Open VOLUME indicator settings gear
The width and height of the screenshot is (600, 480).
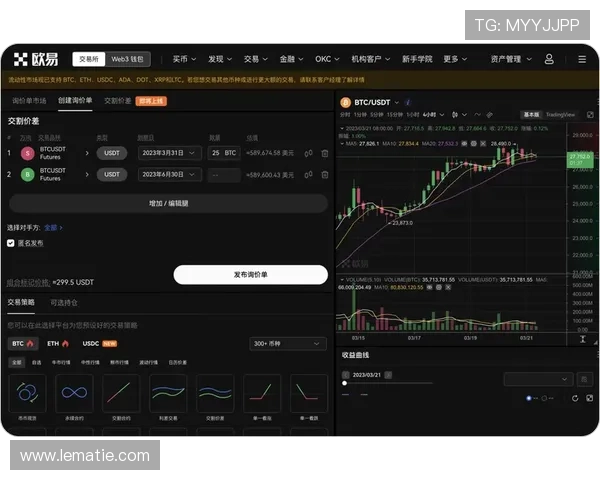439,287
